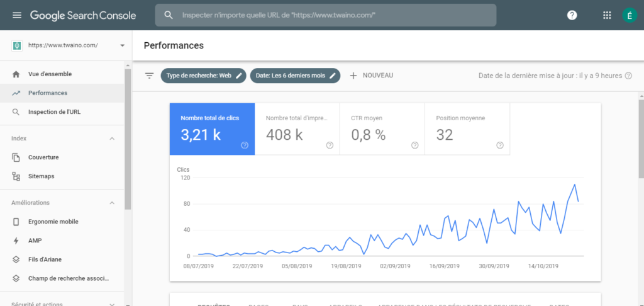The image size is (644, 306).
Task: Toggle the total impressions metric card
Action: click(x=297, y=129)
